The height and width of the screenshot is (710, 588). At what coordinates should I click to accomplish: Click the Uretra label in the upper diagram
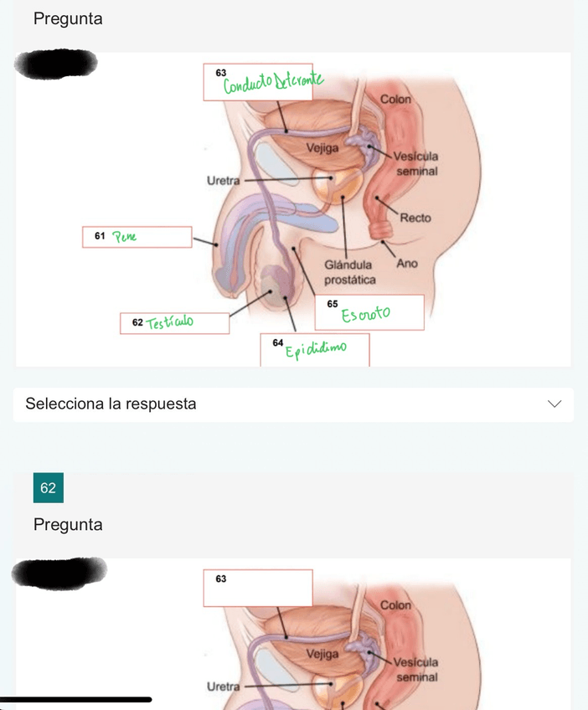coord(223,180)
